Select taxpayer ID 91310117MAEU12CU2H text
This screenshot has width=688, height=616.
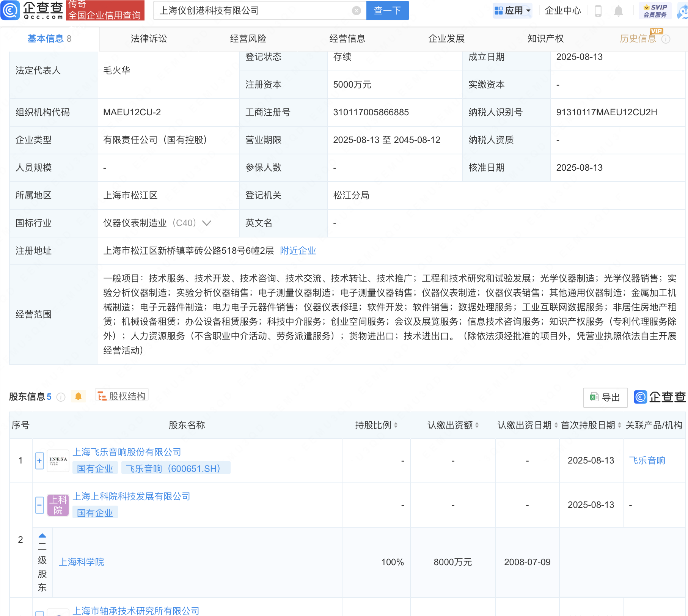click(x=606, y=112)
